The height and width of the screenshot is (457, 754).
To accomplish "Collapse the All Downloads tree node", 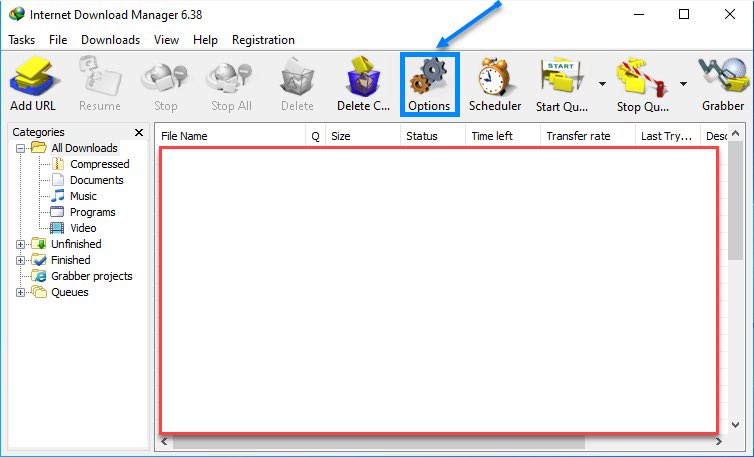I will 20,148.
